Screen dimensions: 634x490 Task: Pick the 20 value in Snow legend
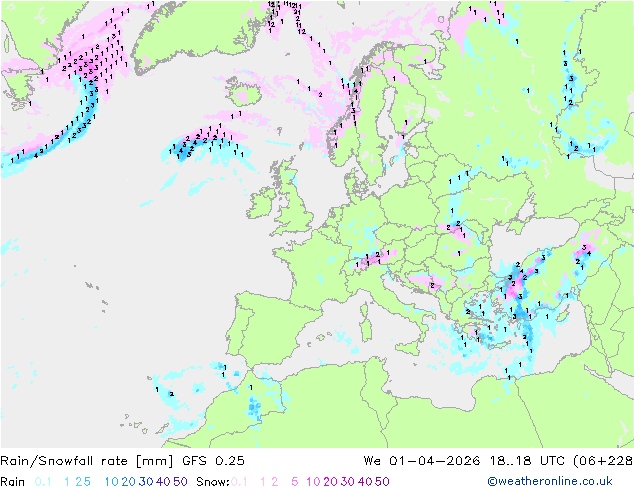(x=330, y=482)
